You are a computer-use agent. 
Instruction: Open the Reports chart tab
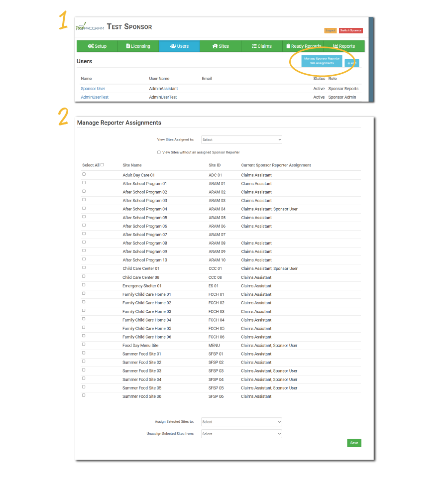click(x=344, y=46)
